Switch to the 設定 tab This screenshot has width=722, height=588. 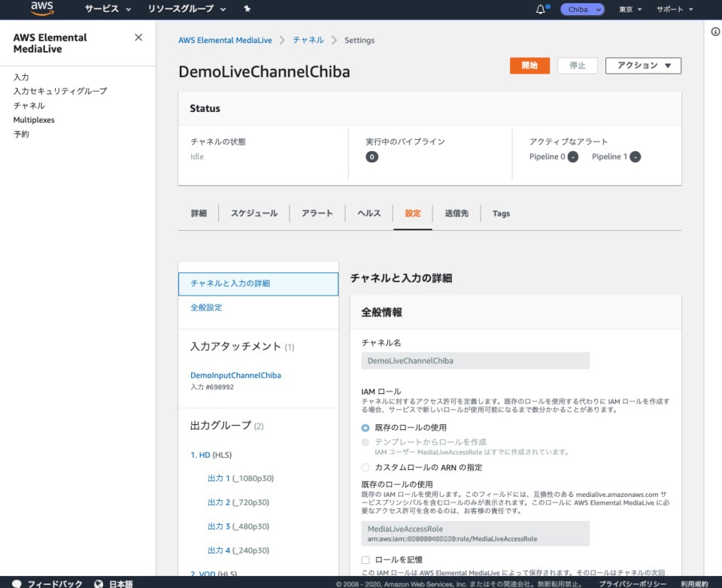pos(413,214)
